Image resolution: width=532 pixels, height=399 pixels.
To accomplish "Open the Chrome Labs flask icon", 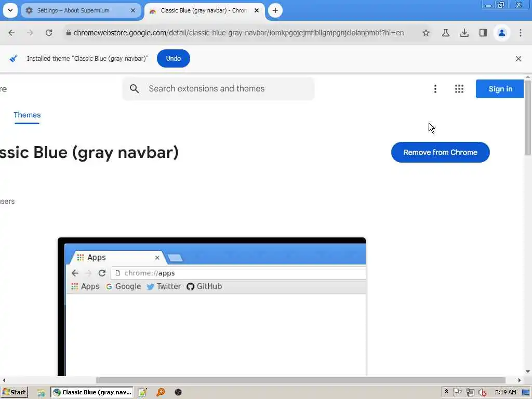I will [x=445, y=33].
